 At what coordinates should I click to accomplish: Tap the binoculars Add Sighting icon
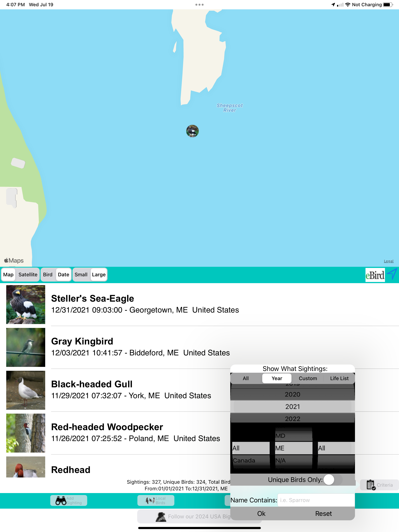click(61, 500)
